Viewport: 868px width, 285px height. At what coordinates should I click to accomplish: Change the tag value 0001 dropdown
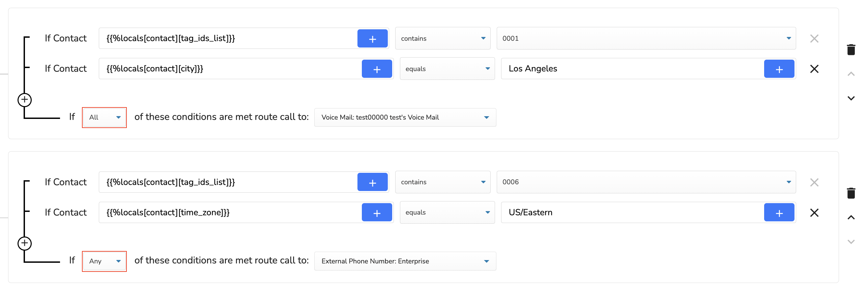646,38
